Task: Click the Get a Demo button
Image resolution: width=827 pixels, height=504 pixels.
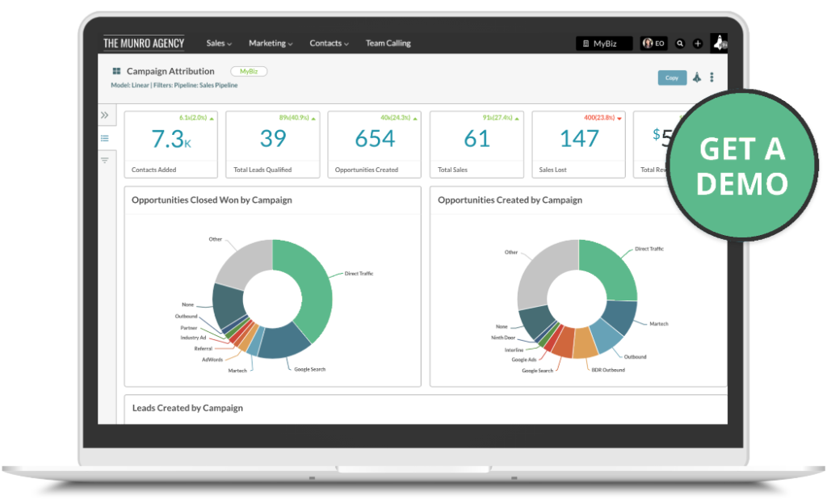Action: [x=741, y=166]
